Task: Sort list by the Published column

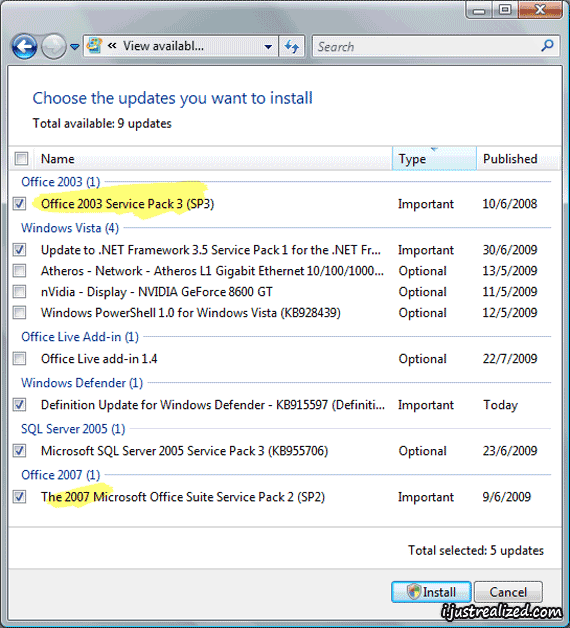Action: tap(519, 159)
